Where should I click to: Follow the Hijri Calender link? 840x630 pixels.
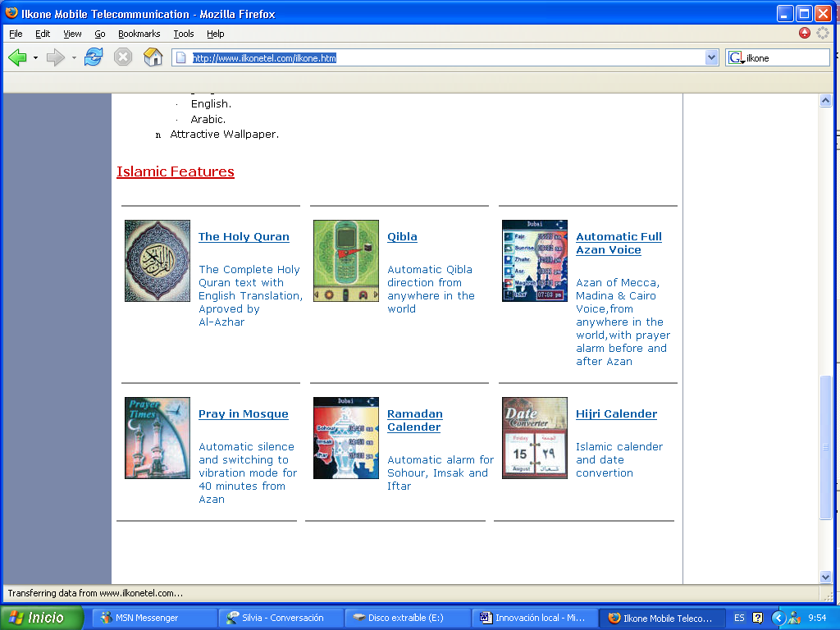(x=617, y=414)
